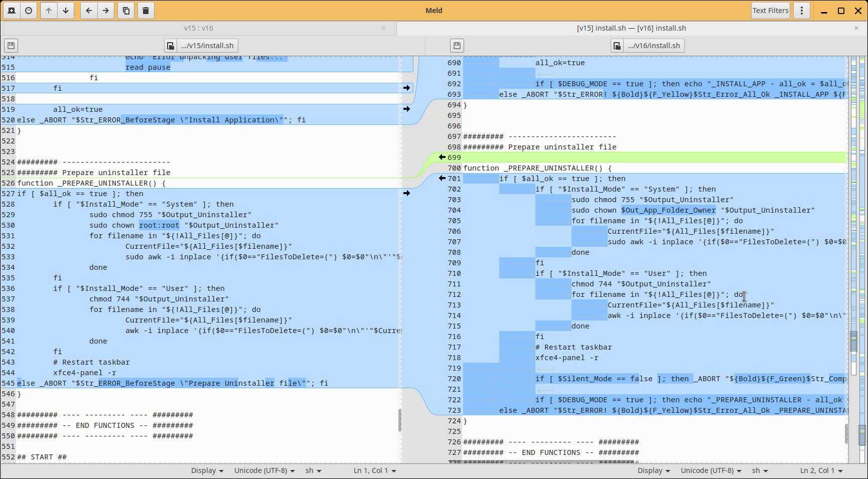The height and width of the screenshot is (479, 868).
Task: Click '$Out_App_Folder_Owner' on right line 704
Action: [x=668, y=210]
